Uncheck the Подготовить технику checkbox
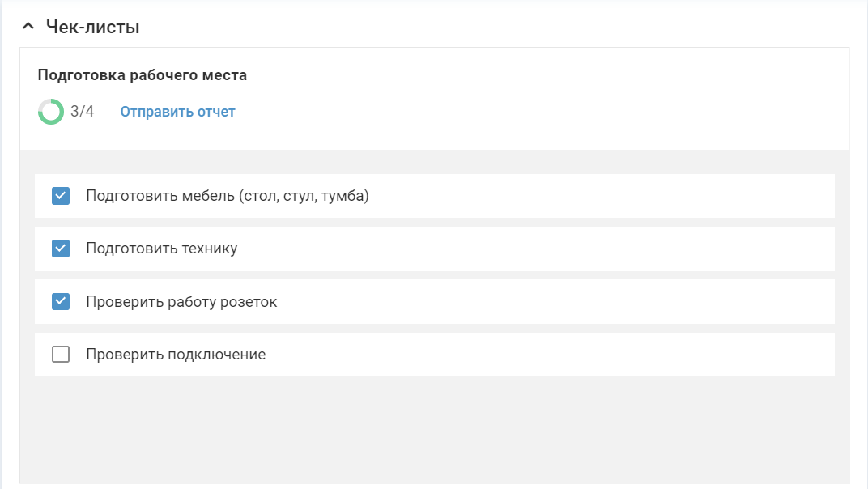 (x=61, y=249)
